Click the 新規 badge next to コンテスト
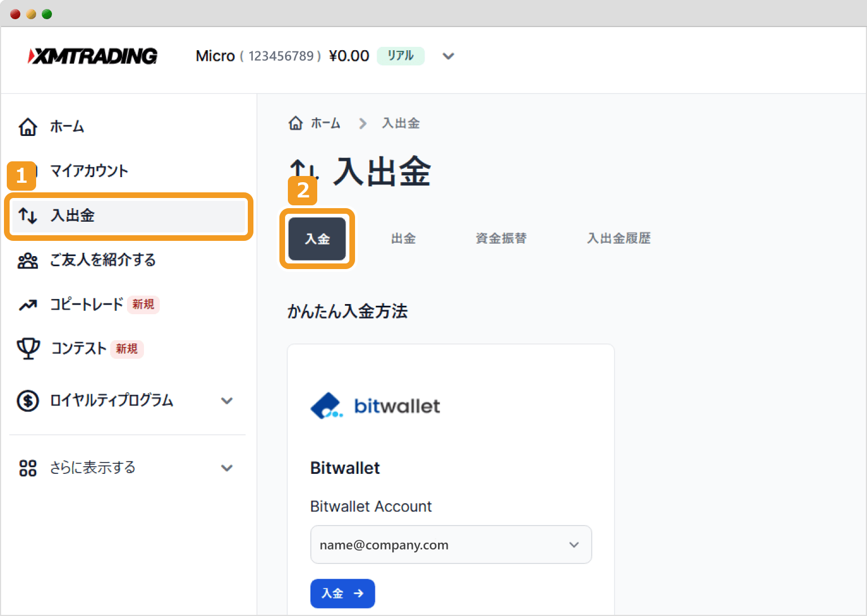The height and width of the screenshot is (616, 867). [x=127, y=349]
